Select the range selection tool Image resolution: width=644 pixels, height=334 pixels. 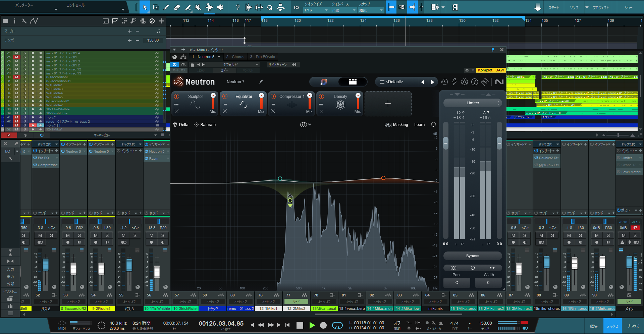pos(156,7)
